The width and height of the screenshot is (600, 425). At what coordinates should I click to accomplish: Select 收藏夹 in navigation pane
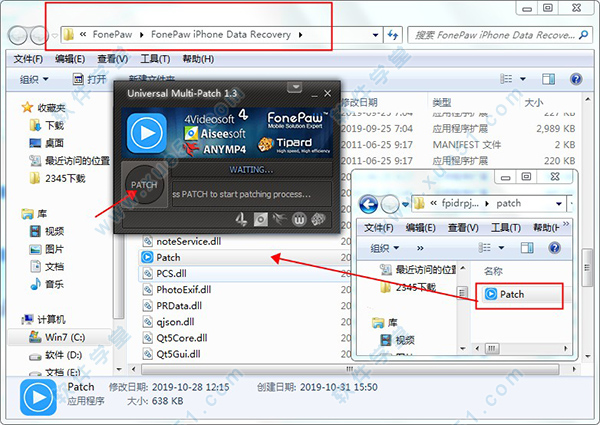click(51, 108)
